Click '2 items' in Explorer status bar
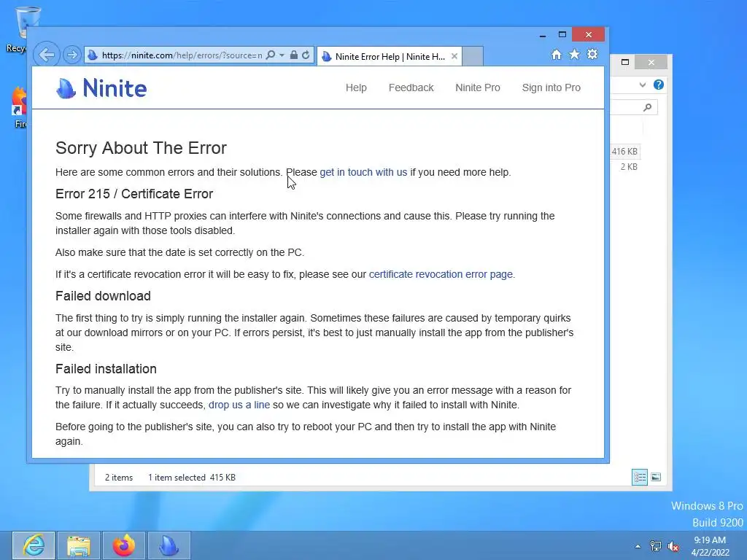Viewport: 747px width, 560px height. 119,478
